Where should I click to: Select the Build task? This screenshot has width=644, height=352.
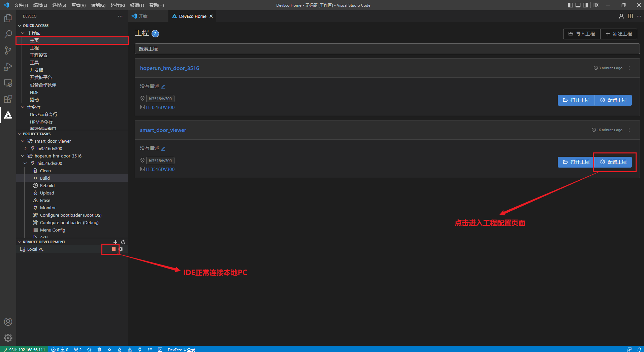[72, 178]
